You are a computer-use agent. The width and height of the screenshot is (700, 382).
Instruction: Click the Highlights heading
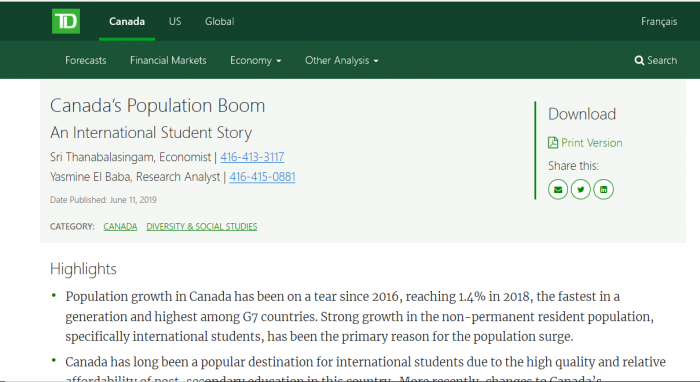coord(83,269)
